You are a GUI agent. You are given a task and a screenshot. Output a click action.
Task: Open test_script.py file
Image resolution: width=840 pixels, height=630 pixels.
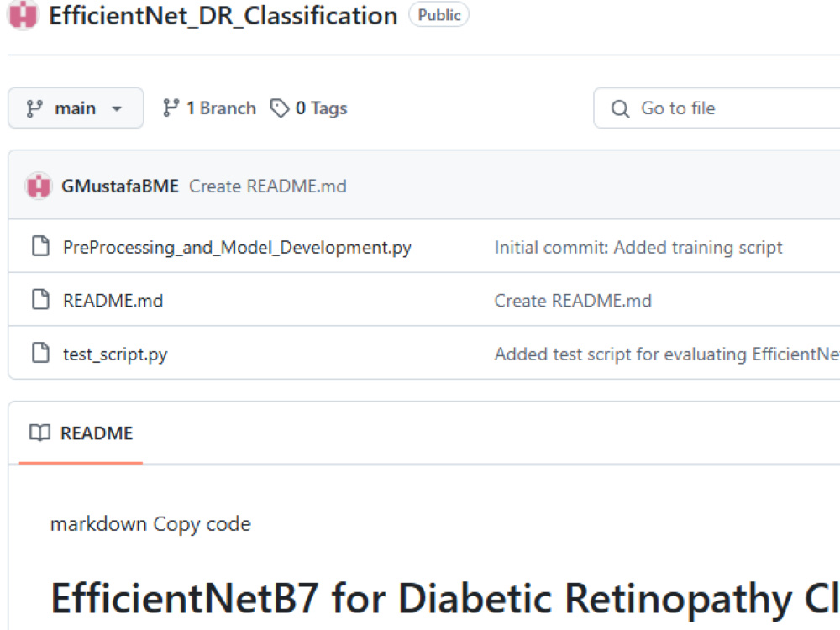click(115, 354)
